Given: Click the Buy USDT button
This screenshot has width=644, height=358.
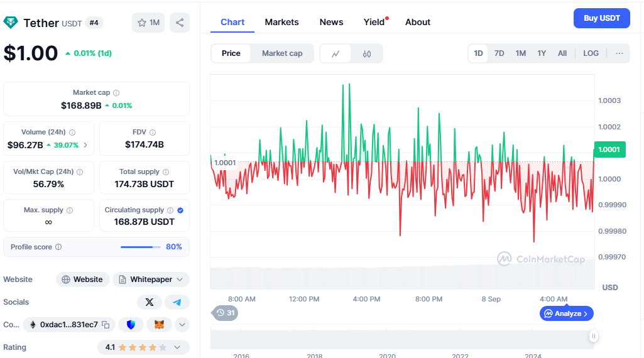Looking at the screenshot, I should pos(602,18).
